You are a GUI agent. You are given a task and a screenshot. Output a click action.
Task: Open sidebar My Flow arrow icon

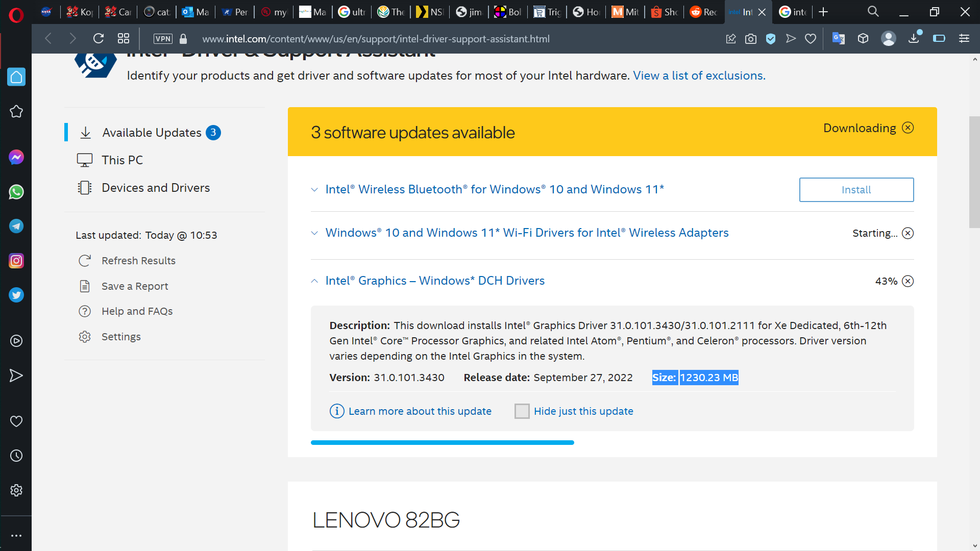[x=16, y=375]
